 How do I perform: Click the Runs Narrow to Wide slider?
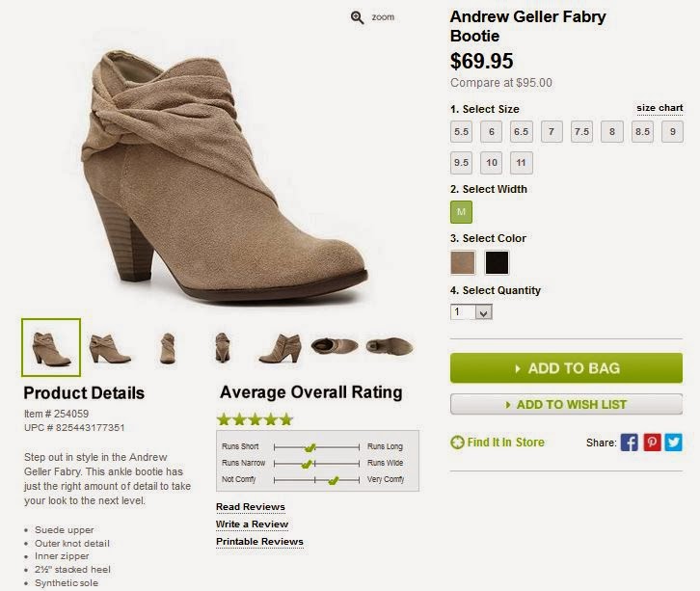[x=316, y=464]
